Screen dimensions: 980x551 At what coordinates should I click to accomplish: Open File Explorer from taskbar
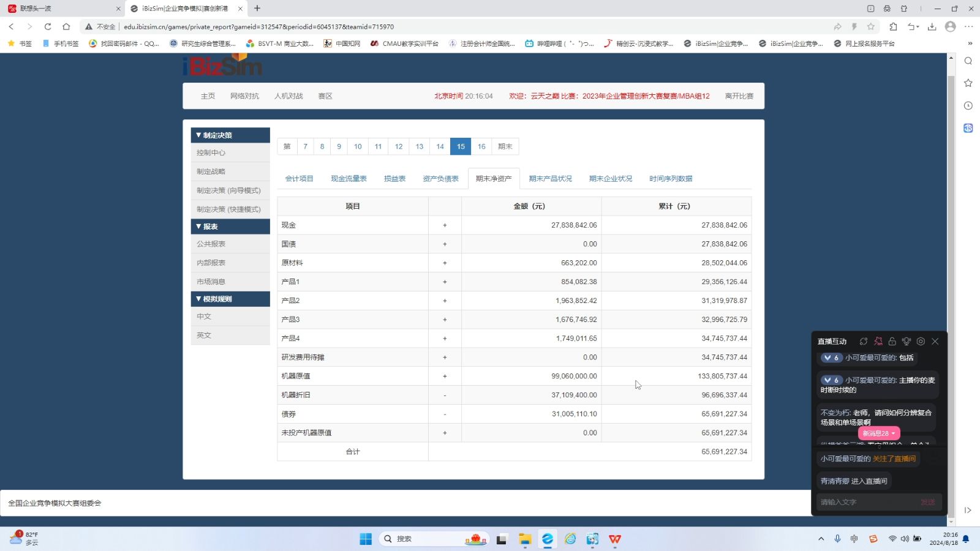point(525,539)
